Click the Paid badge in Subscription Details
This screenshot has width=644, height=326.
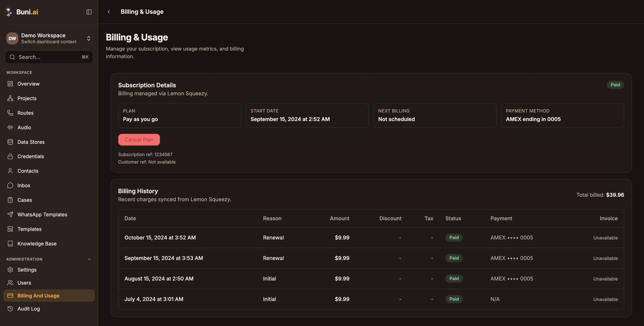(x=615, y=85)
